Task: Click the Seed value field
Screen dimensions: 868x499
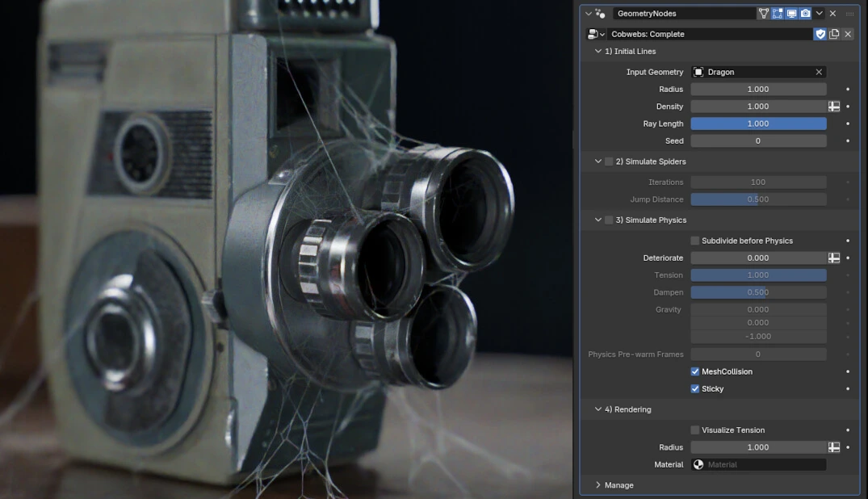Action: click(758, 140)
